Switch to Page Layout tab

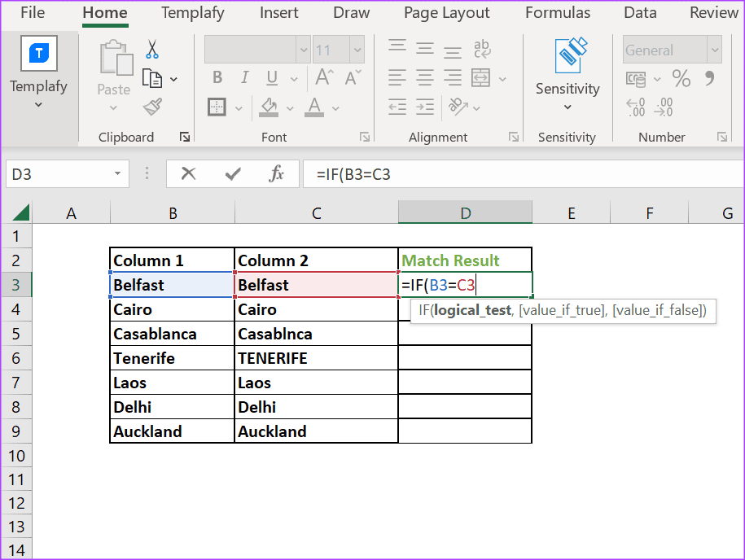coord(447,13)
